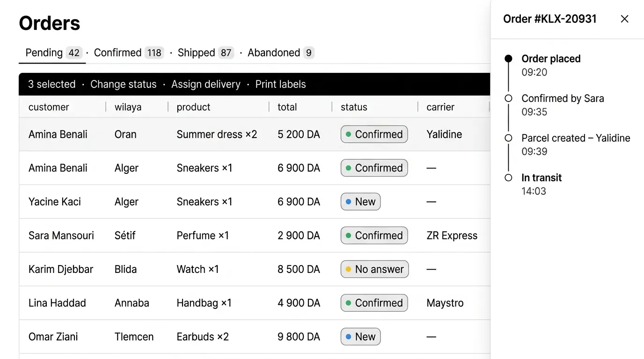Open the New status pill for Omar Ziani
Image resolution: width=644 pixels, height=359 pixels.
coord(360,337)
